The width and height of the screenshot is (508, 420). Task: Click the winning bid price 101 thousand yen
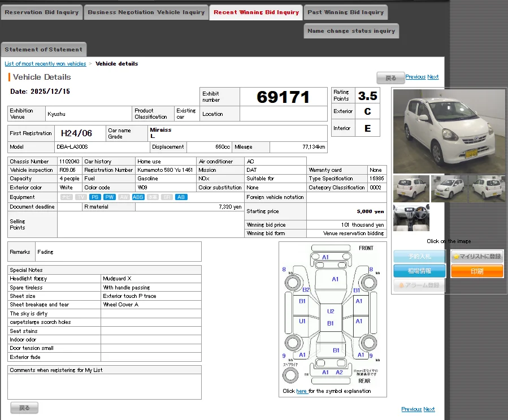[x=362, y=225]
